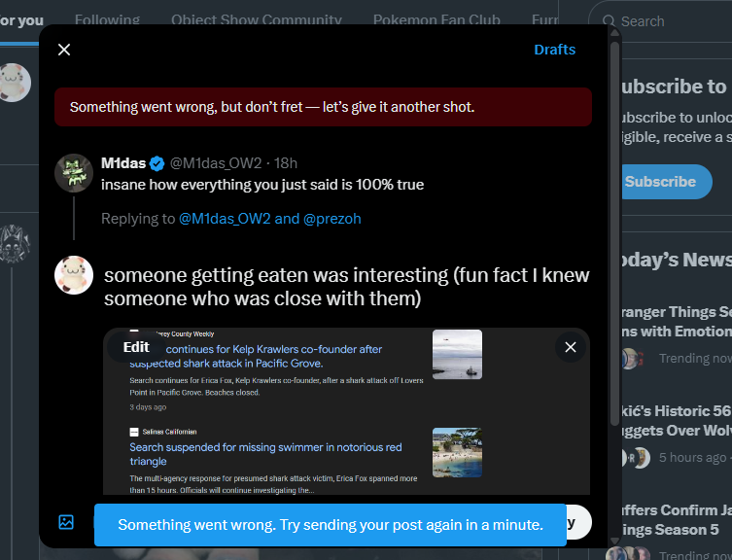Add media using the image icon
732x560 pixels.
(66, 522)
